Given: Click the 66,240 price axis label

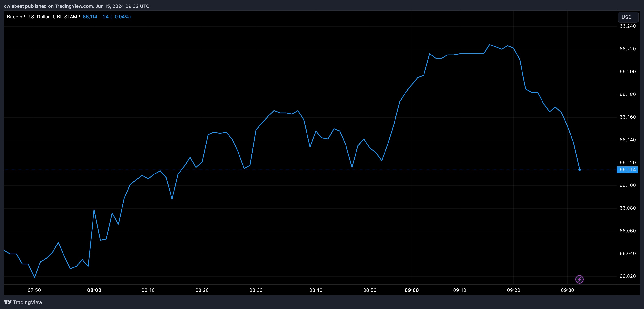Looking at the screenshot, I should [x=628, y=26].
